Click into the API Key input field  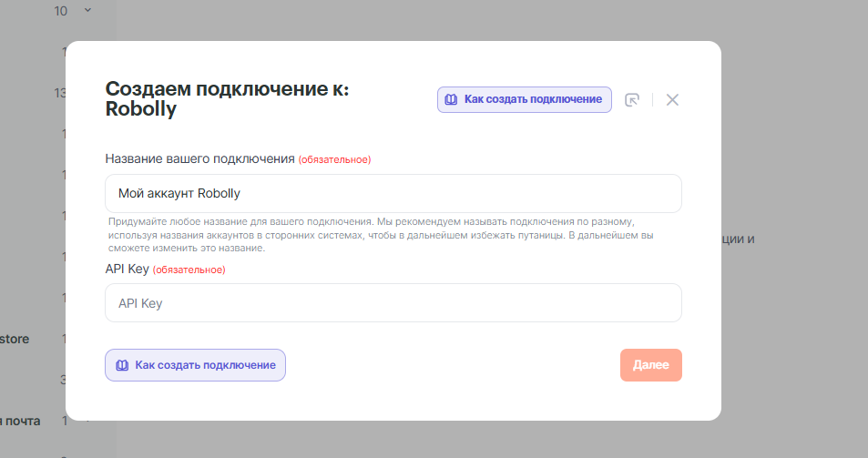click(x=393, y=303)
